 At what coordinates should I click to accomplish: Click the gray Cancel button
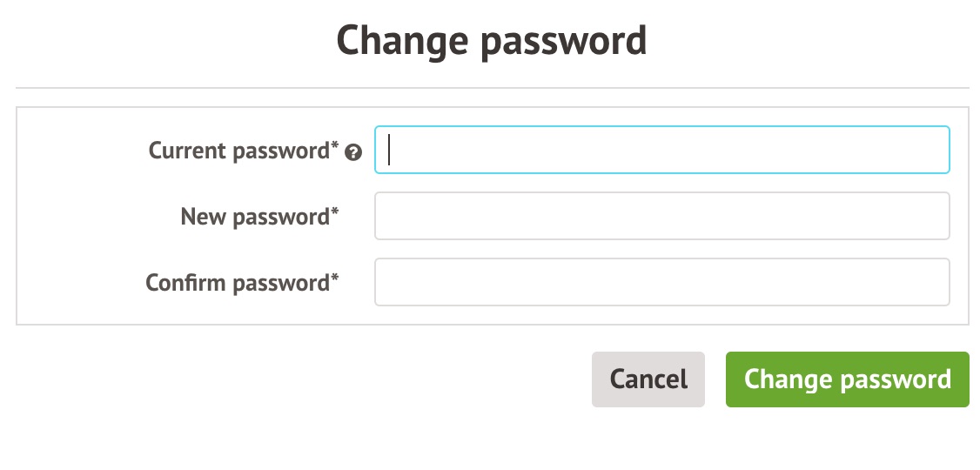[x=648, y=379]
